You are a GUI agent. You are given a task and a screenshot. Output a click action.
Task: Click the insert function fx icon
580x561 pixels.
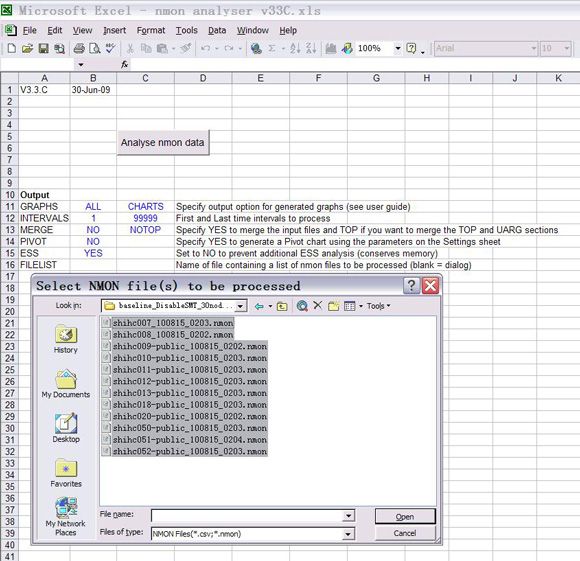pos(125,65)
